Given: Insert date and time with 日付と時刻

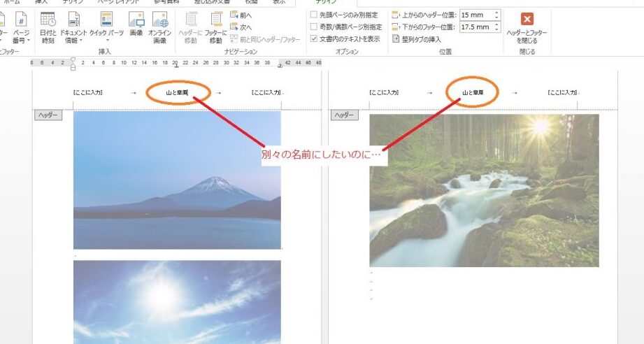Looking at the screenshot, I should click(48, 28).
